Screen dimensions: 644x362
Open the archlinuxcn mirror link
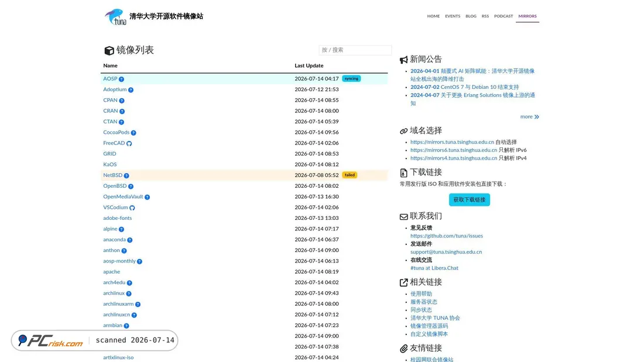click(117, 315)
